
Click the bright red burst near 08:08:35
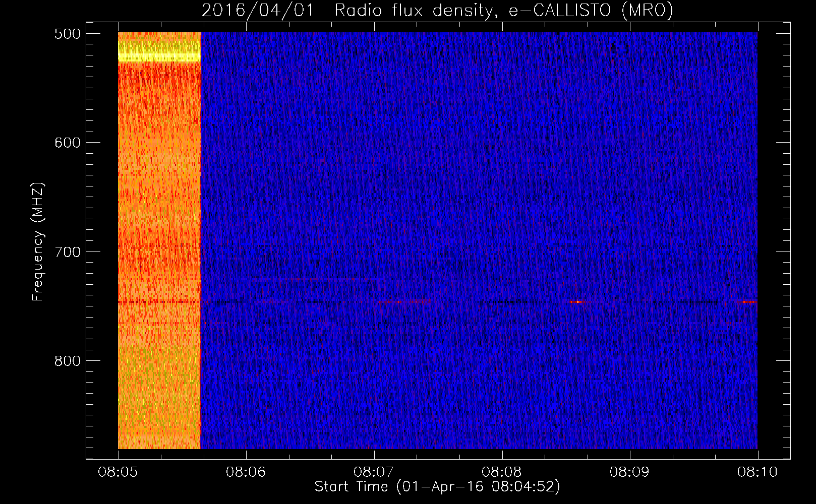coord(576,302)
